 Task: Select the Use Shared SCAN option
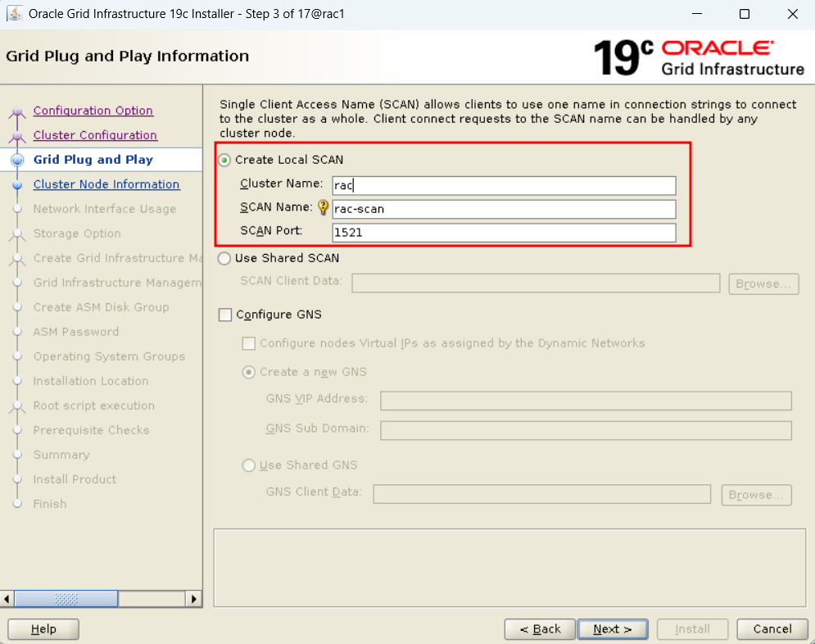tap(224, 258)
